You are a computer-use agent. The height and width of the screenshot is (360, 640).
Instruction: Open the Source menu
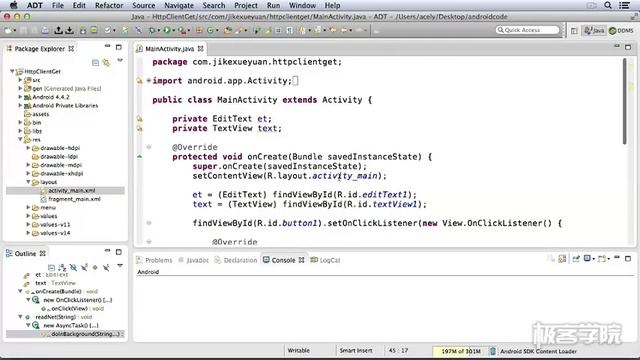click(143, 5)
